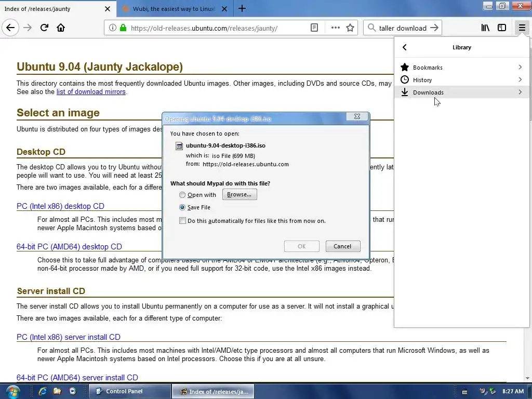532x399 pixels.
Task: Click the Server install CD heading
Action: (51, 291)
